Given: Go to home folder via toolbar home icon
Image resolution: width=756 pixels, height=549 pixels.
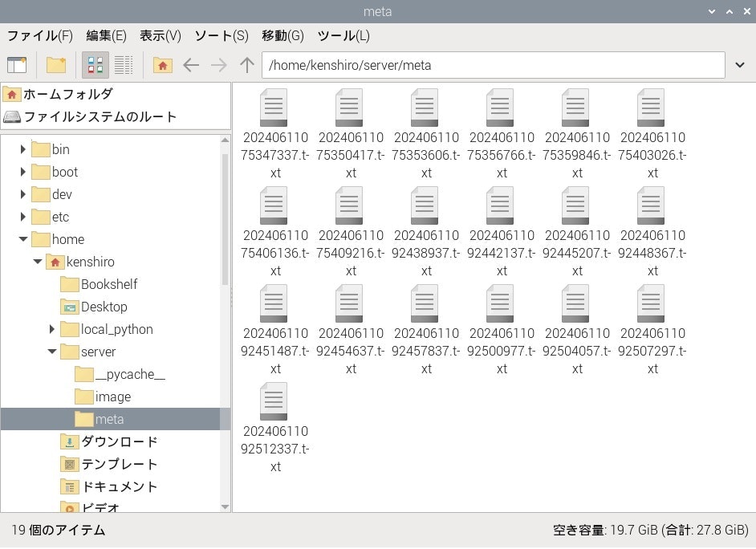Looking at the screenshot, I should pyautogui.click(x=163, y=65).
